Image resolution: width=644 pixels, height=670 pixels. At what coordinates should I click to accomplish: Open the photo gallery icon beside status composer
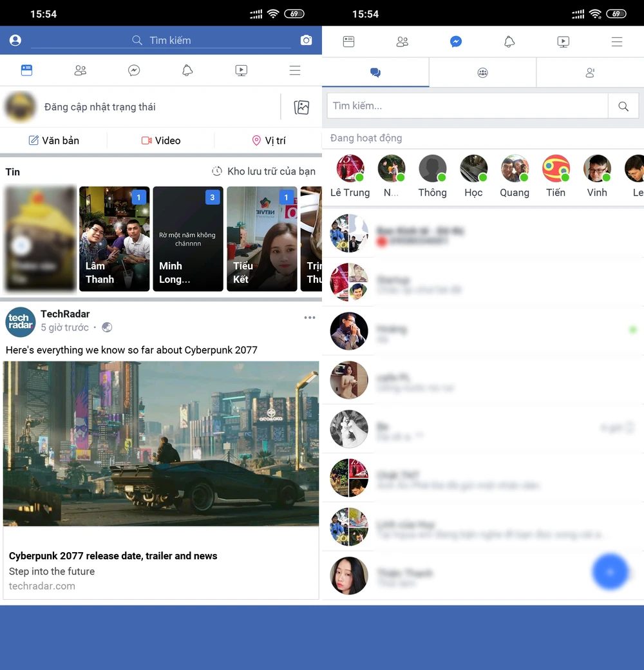pos(301,108)
